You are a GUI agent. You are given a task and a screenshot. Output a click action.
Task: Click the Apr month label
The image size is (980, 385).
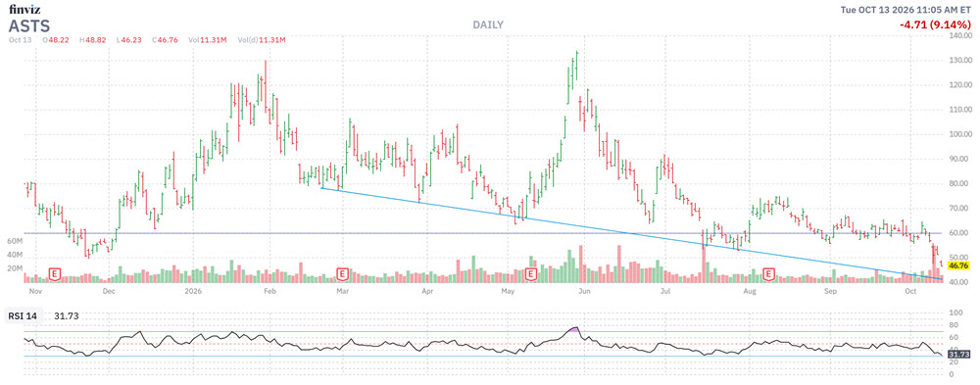[x=427, y=291]
